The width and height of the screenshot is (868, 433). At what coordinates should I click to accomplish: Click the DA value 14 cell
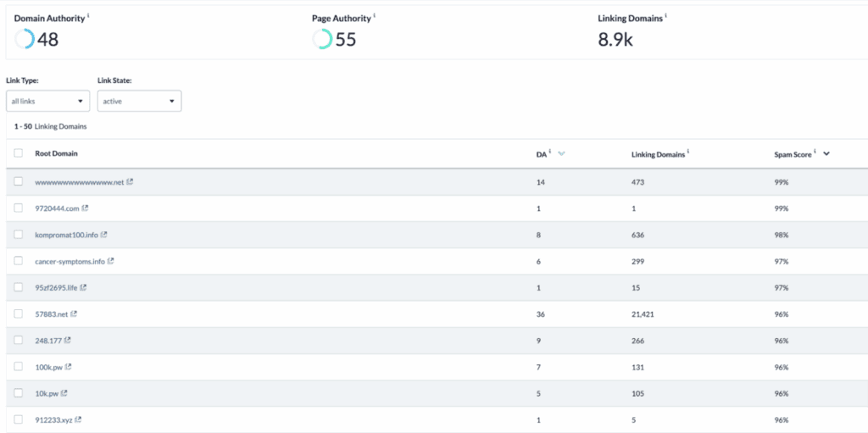pyautogui.click(x=540, y=182)
